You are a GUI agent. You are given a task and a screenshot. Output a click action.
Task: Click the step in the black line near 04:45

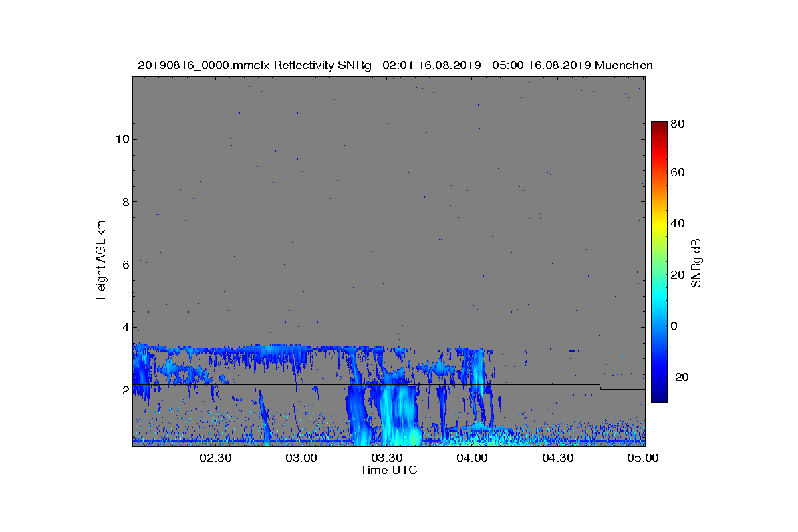coord(600,387)
